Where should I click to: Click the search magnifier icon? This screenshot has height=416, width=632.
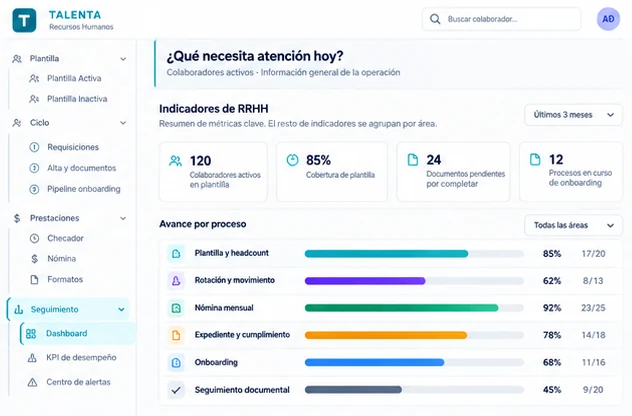[x=435, y=19]
